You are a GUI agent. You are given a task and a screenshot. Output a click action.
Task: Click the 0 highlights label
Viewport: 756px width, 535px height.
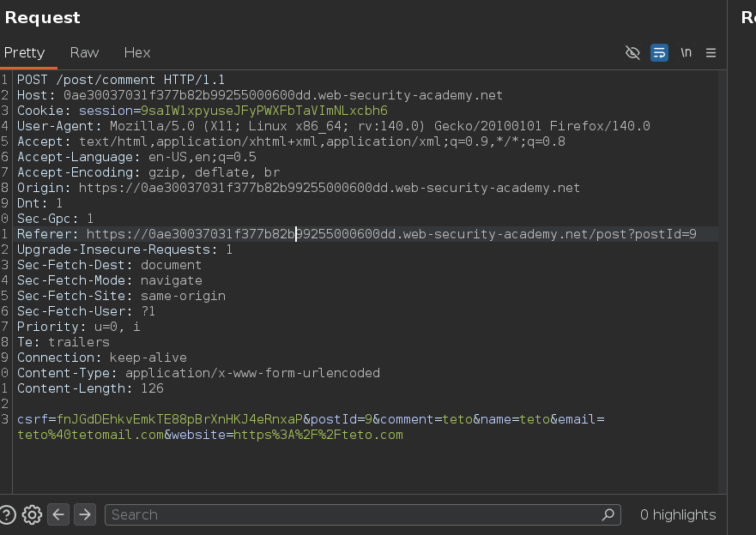[x=677, y=514]
